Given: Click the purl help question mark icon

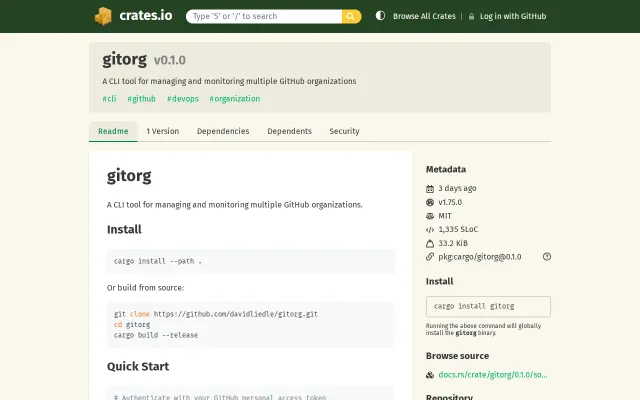Looking at the screenshot, I should tap(547, 257).
